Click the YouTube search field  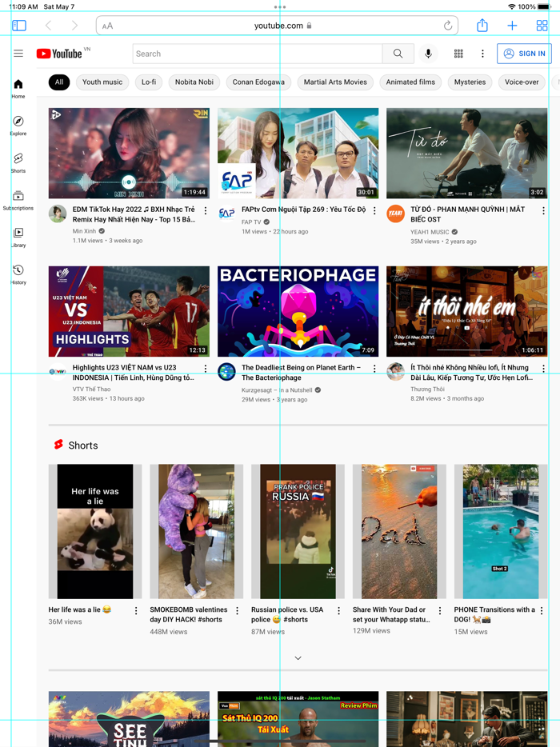click(258, 54)
